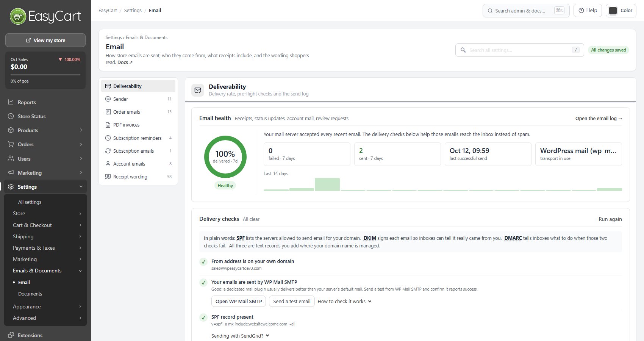Click the Marketing megaphone icon
This screenshot has height=341, width=644.
(11, 173)
